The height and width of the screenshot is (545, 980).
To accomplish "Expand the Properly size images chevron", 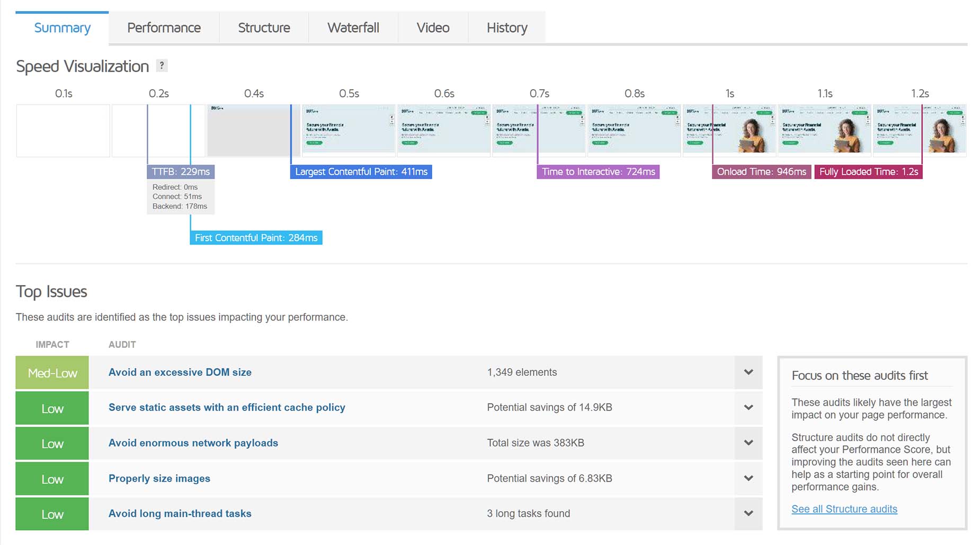I will tap(749, 478).
